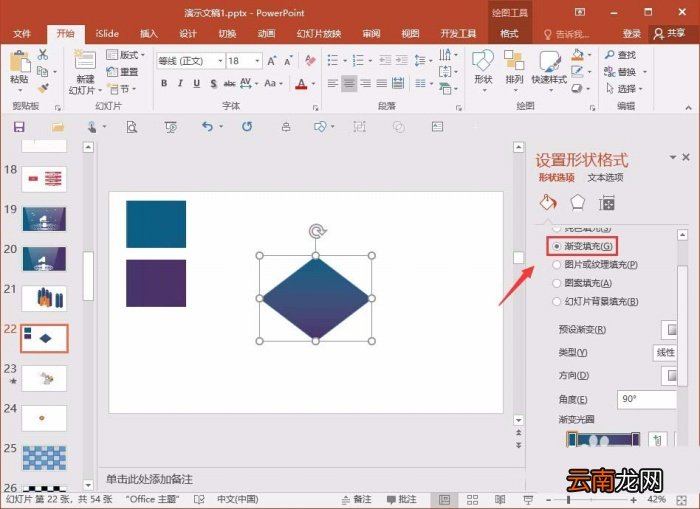Image resolution: width=700 pixels, height=509 pixels.
Task: Click the Format Painter brush icon
Action: (x=43, y=88)
